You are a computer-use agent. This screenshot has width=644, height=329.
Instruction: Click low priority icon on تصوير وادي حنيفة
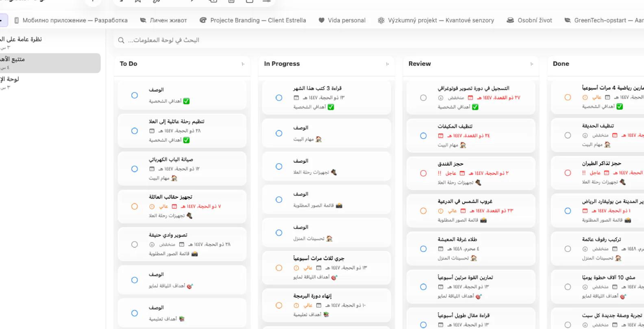[x=152, y=245]
